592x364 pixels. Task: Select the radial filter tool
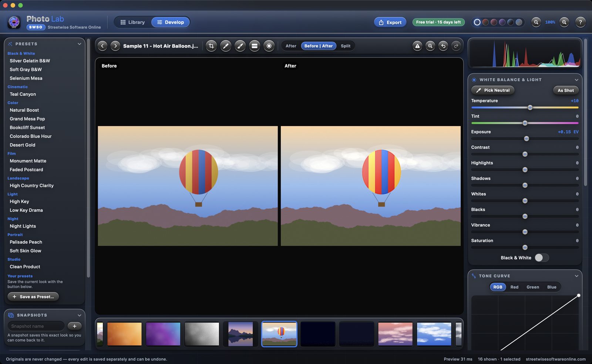(269, 46)
